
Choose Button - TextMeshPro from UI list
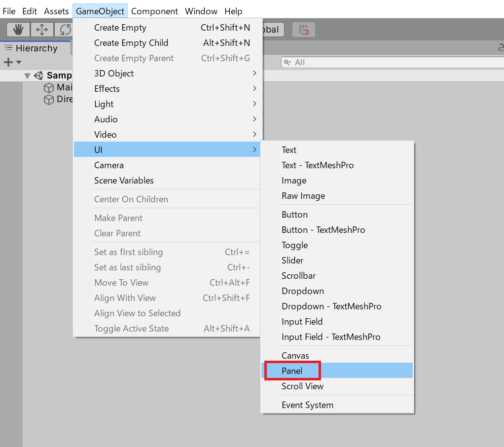[323, 230]
